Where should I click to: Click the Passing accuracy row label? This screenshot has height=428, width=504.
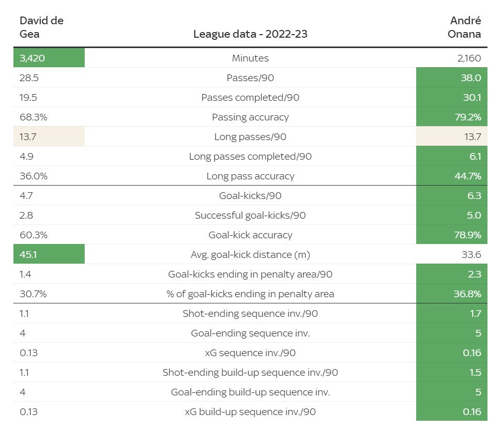click(250, 117)
